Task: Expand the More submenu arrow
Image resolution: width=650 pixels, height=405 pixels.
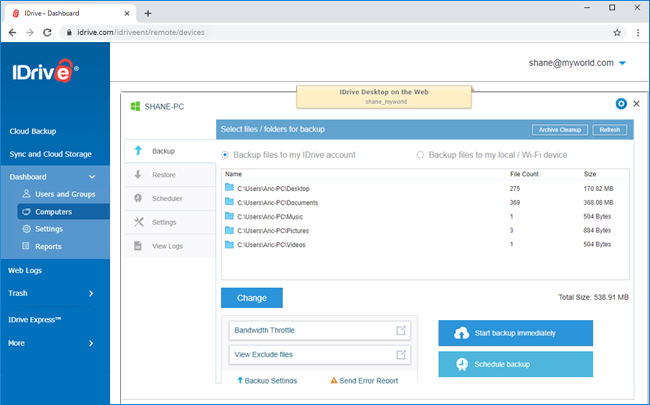Action: (91, 343)
